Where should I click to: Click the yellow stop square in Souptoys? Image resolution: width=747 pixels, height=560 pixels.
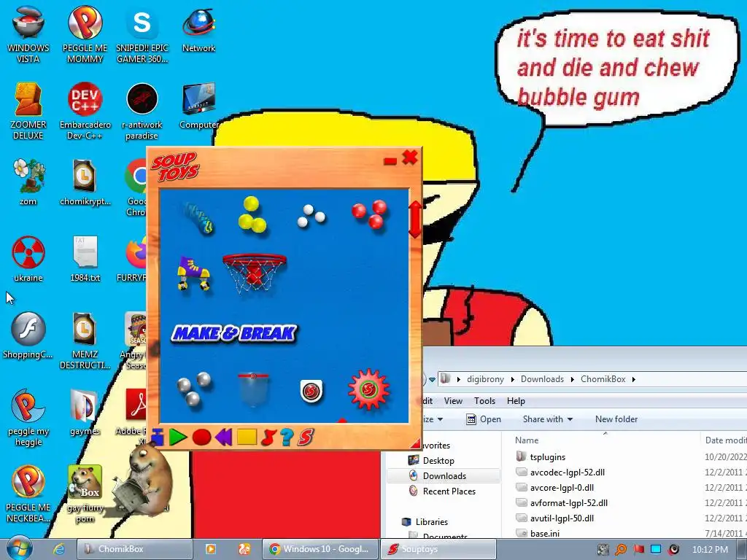click(x=247, y=437)
